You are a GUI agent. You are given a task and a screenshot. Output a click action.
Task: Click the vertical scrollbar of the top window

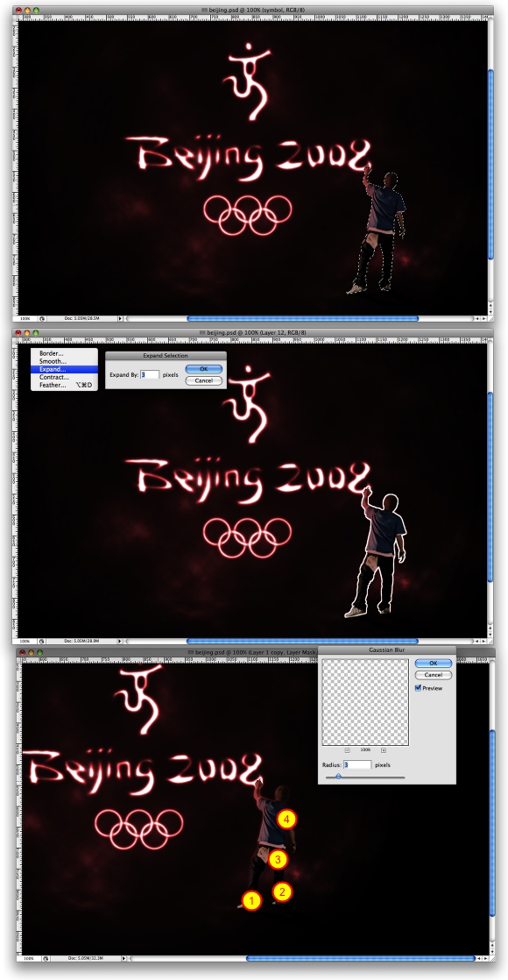pos(491,165)
